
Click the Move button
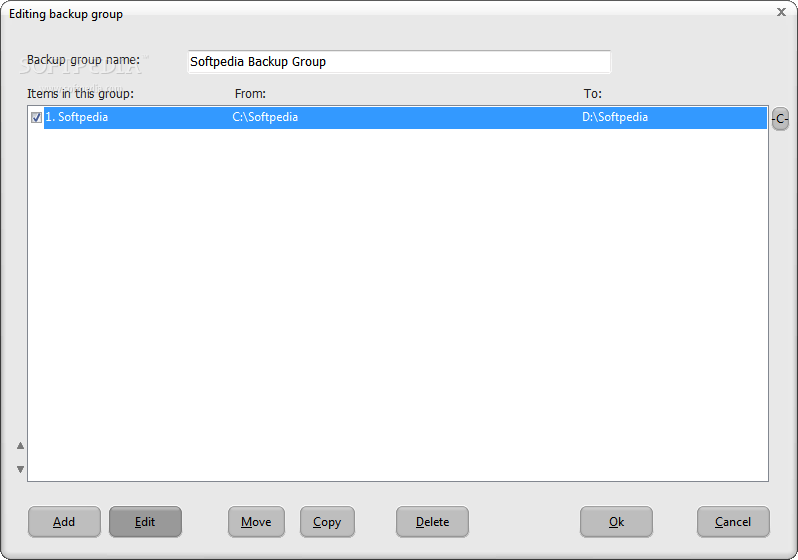click(x=256, y=522)
